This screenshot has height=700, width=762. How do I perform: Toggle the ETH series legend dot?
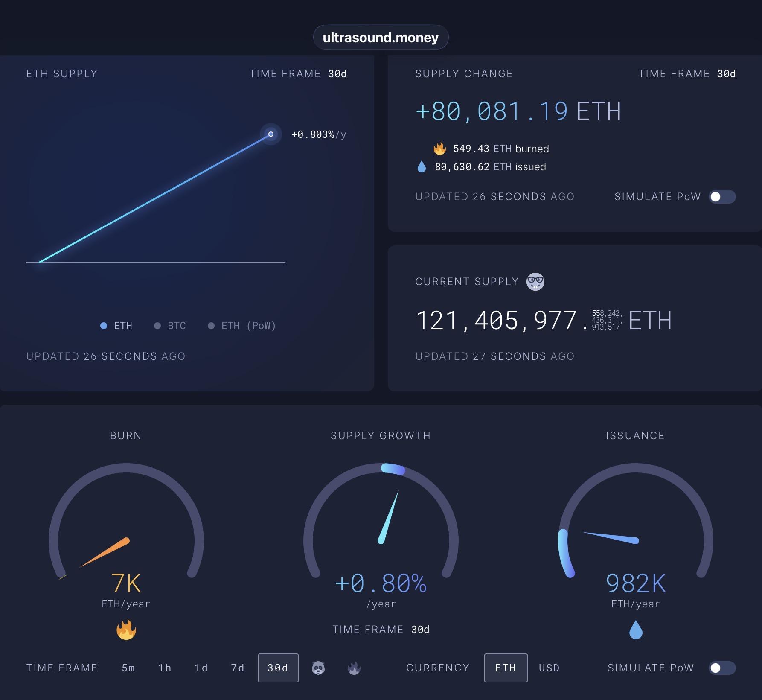pos(104,326)
